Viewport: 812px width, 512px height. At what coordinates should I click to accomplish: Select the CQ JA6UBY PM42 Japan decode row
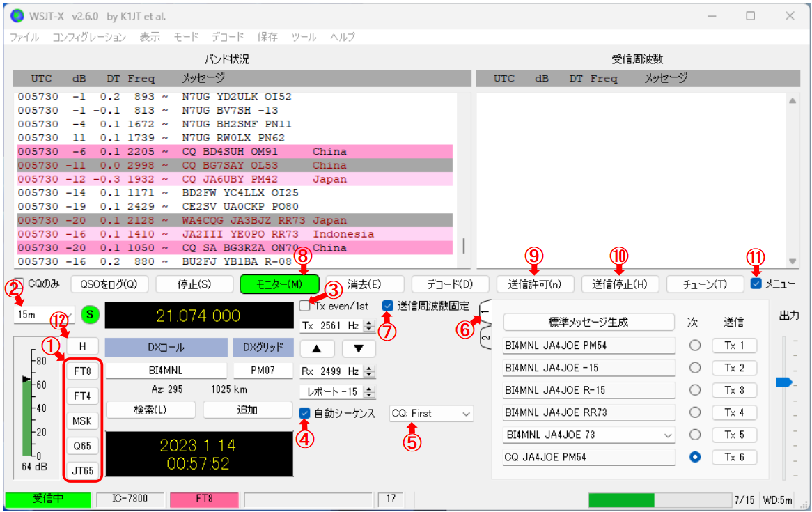235,179
